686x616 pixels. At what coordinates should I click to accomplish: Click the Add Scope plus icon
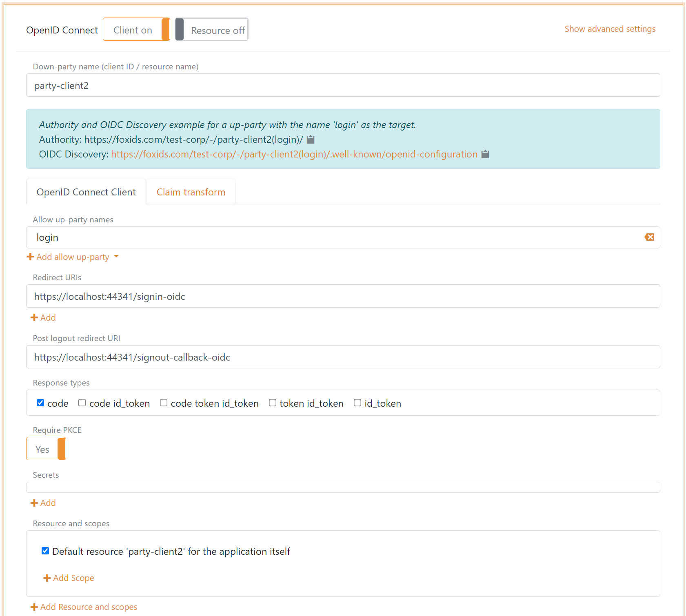(x=47, y=578)
